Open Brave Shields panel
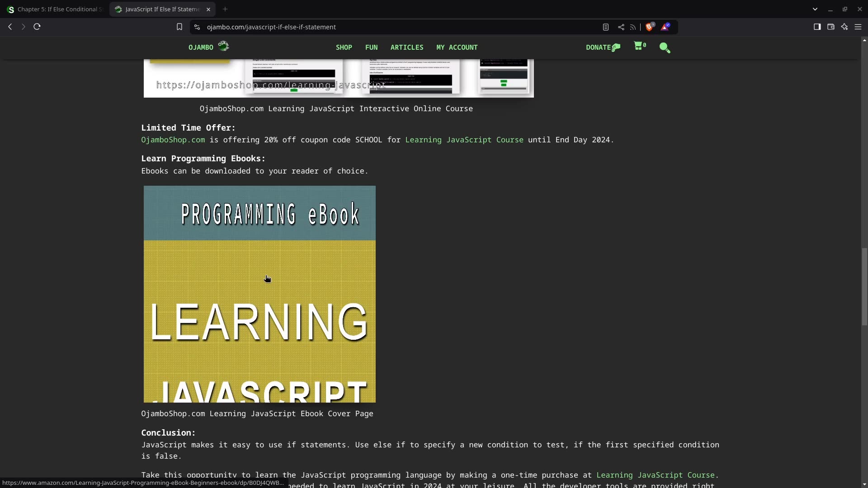The width and height of the screenshot is (868, 488). click(x=650, y=27)
